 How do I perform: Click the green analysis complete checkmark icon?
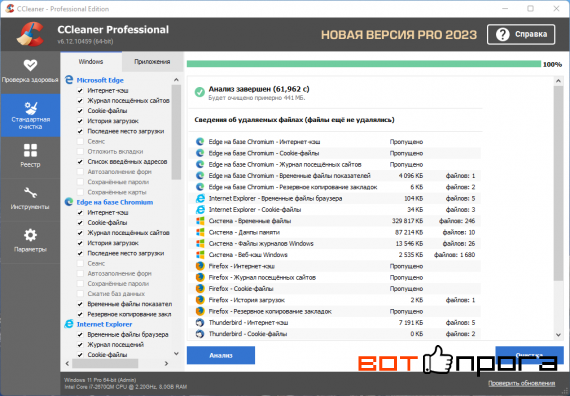pos(200,92)
